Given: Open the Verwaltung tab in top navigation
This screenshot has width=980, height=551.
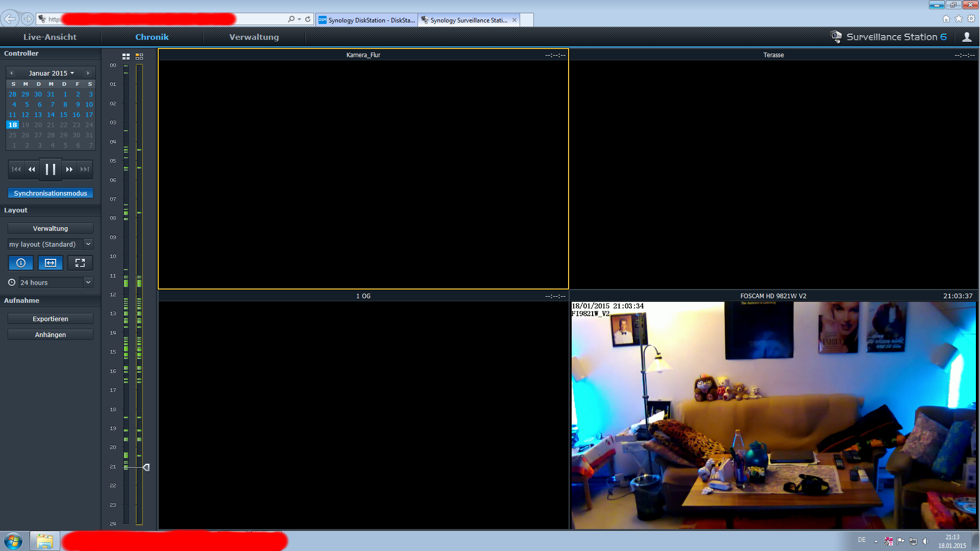Looking at the screenshot, I should (254, 37).
